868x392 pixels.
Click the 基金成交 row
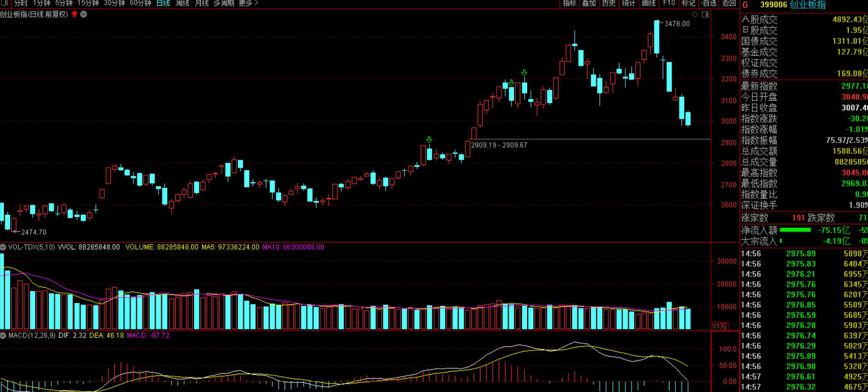click(804, 52)
